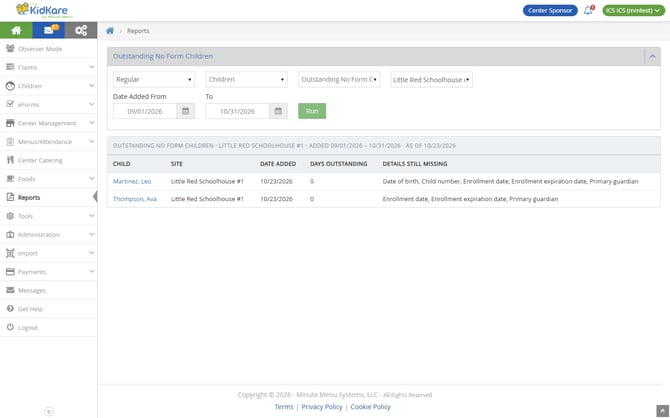Open the Thompson, Ava child link
Viewport: 670px width, 418px height.
tap(135, 199)
